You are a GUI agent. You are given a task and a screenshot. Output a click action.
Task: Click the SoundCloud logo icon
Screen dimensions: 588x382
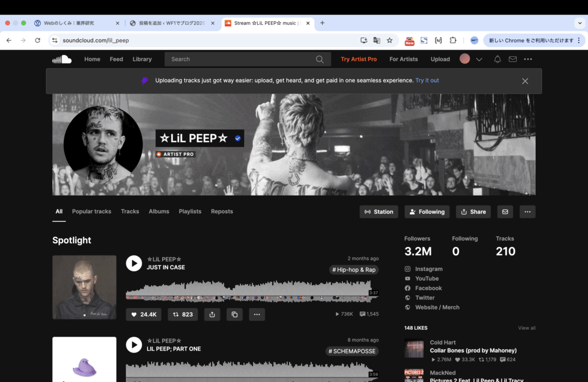[x=62, y=59]
